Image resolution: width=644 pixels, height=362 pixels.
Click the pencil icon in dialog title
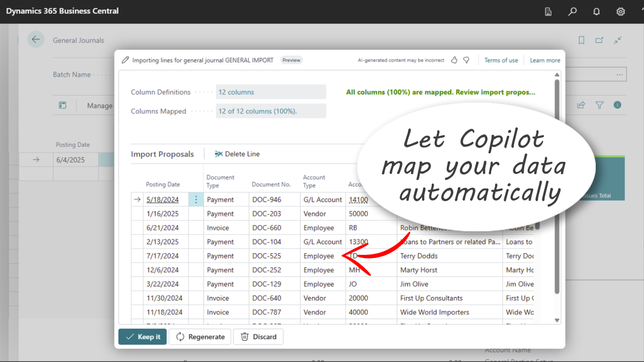click(x=126, y=60)
